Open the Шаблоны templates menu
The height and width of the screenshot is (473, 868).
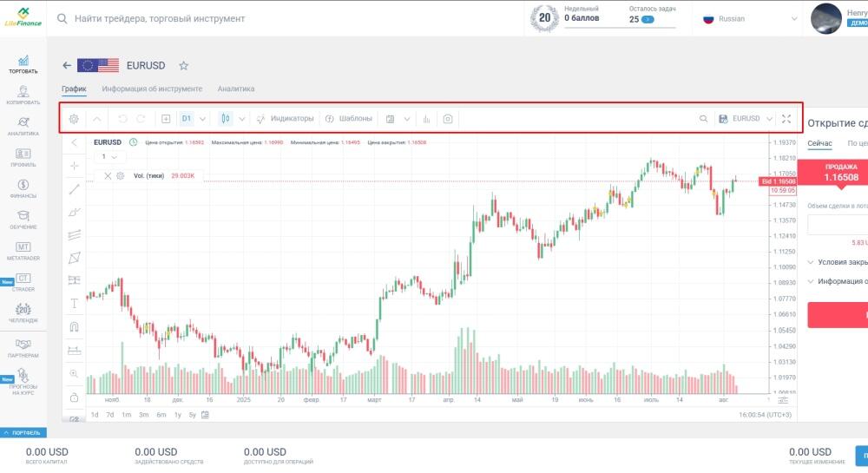click(x=349, y=119)
